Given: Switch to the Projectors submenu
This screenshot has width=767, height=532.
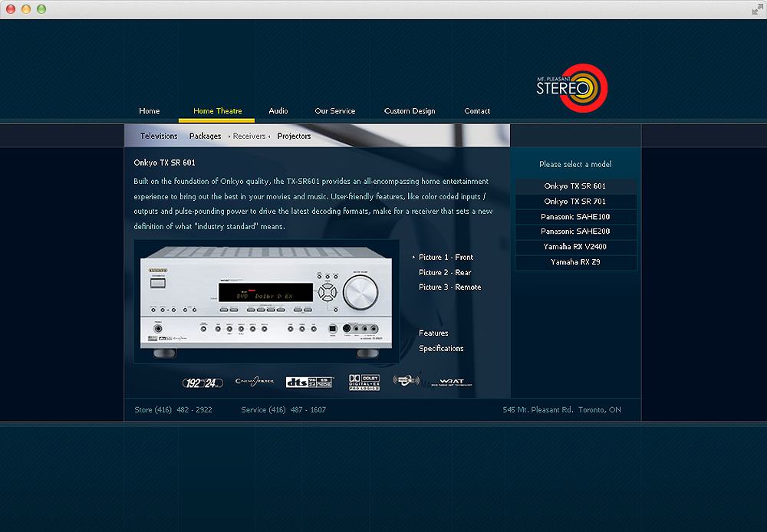Looking at the screenshot, I should pos(294,136).
